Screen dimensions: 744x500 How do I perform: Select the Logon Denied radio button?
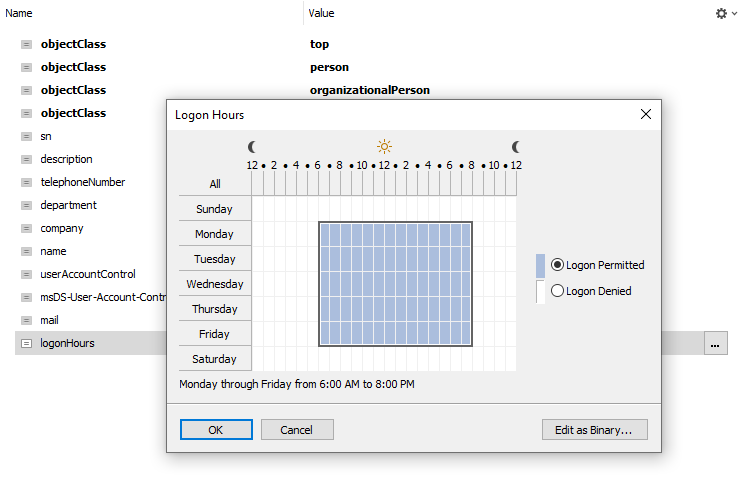pos(557,291)
